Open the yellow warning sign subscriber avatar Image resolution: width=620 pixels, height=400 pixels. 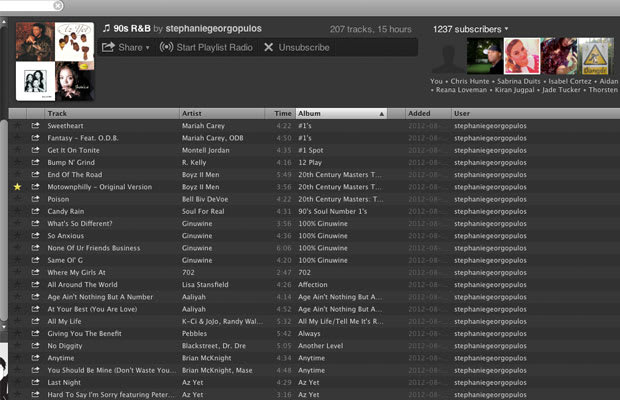pyautogui.click(x=595, y=56)
